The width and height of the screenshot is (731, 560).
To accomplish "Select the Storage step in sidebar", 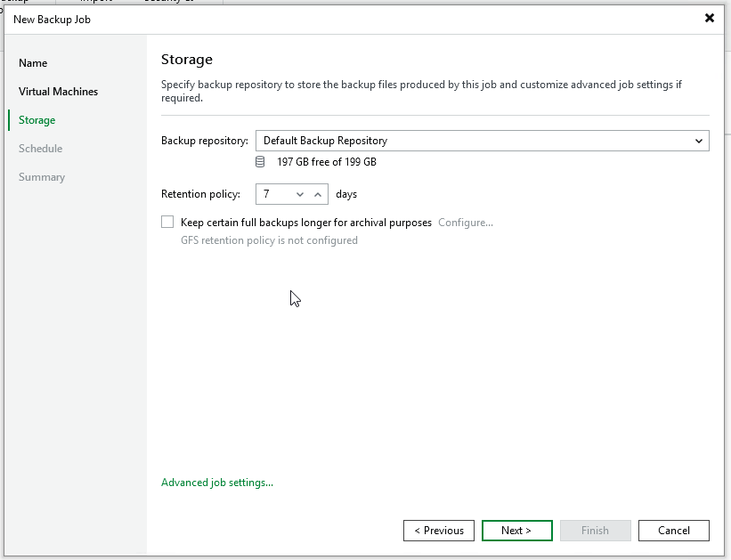I will 37,120.
